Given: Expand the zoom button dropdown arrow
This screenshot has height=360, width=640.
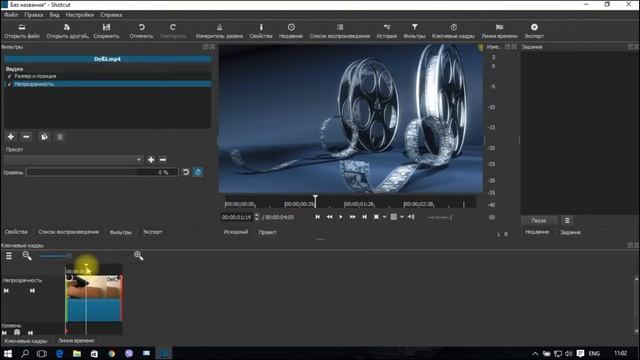Looking at the screenshot, I should tap(384, 217).
